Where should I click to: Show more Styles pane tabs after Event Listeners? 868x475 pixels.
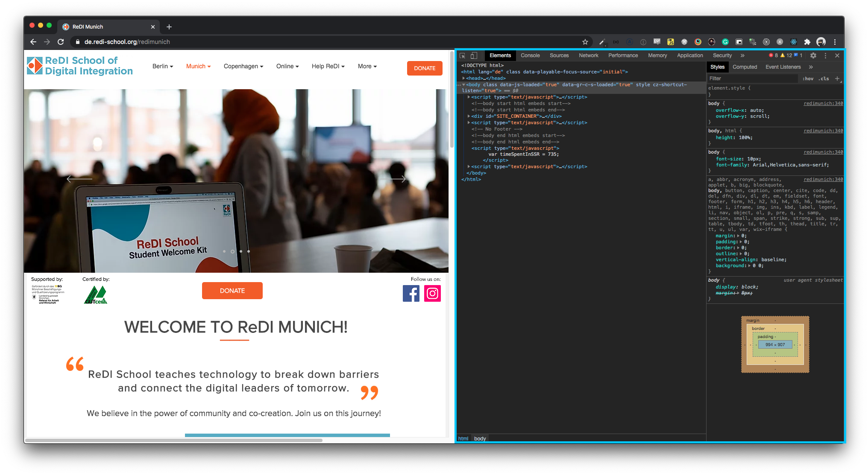click(811, 67)
